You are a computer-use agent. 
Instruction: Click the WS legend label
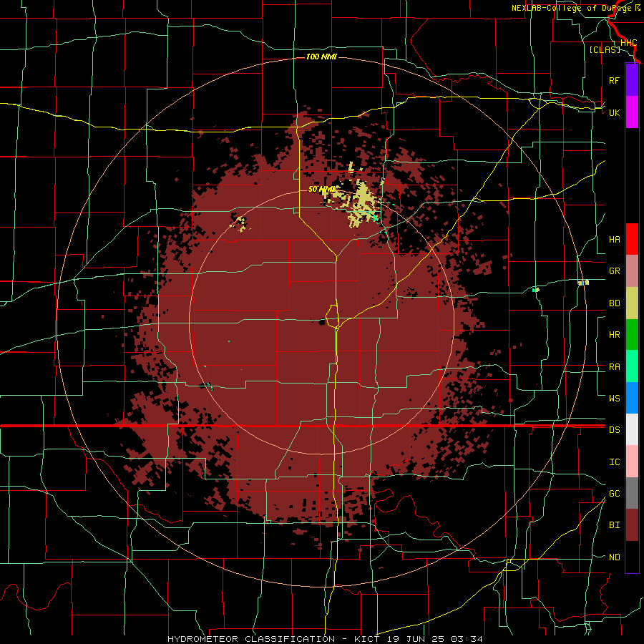(614, 398)
